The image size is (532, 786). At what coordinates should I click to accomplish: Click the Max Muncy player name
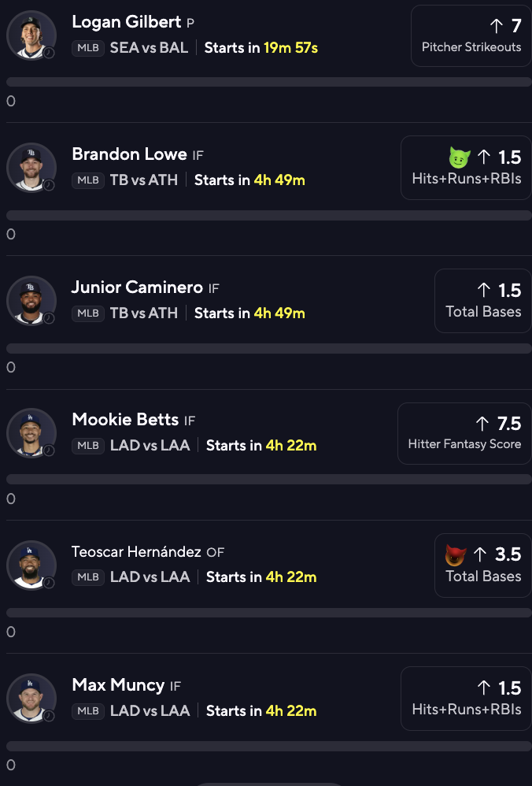tap(118, 685)
